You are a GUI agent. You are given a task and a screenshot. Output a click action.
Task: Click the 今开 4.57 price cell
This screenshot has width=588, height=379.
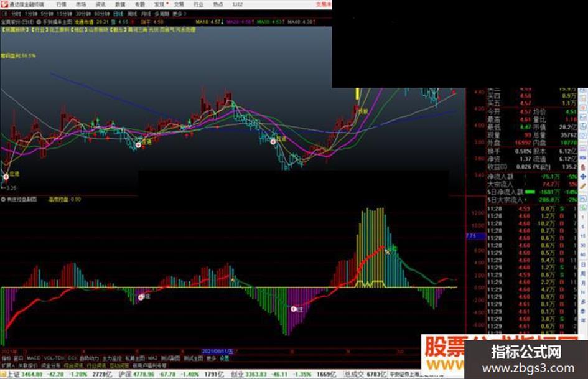[x=525, y=112]
